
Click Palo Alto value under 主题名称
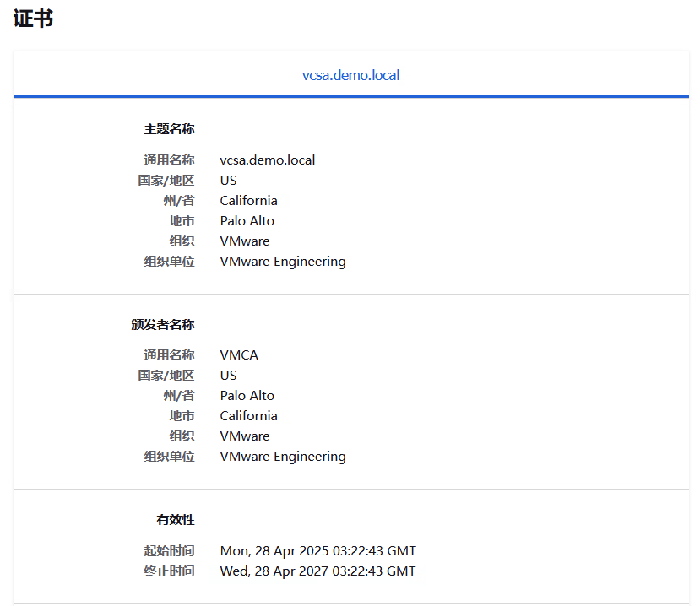click(x=247, y=221)
